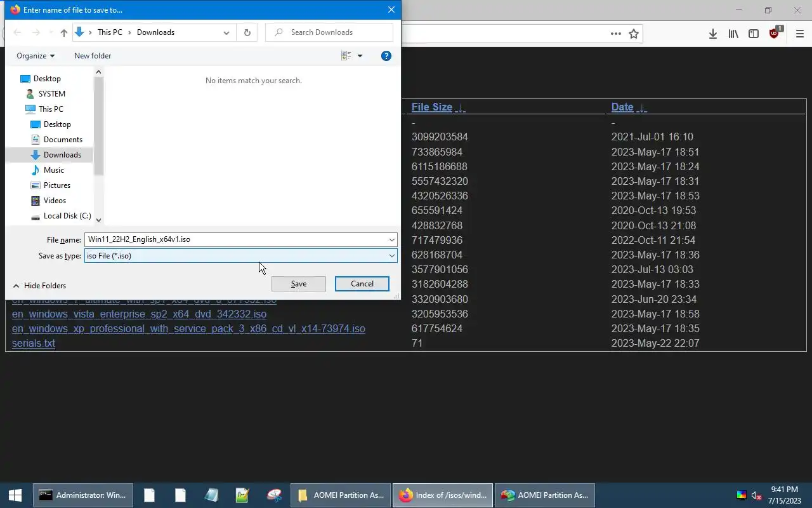This screenshot has height=508, width=812.
Task: Bookmark this page with the star icon
Action: click(x=633, y=34)
